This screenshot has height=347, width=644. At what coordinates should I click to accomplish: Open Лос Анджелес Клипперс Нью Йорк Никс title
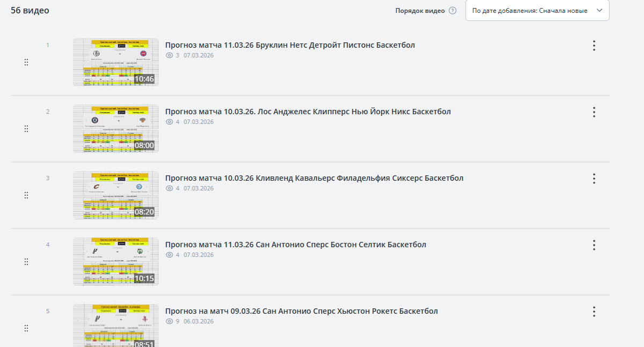(308, 112)
